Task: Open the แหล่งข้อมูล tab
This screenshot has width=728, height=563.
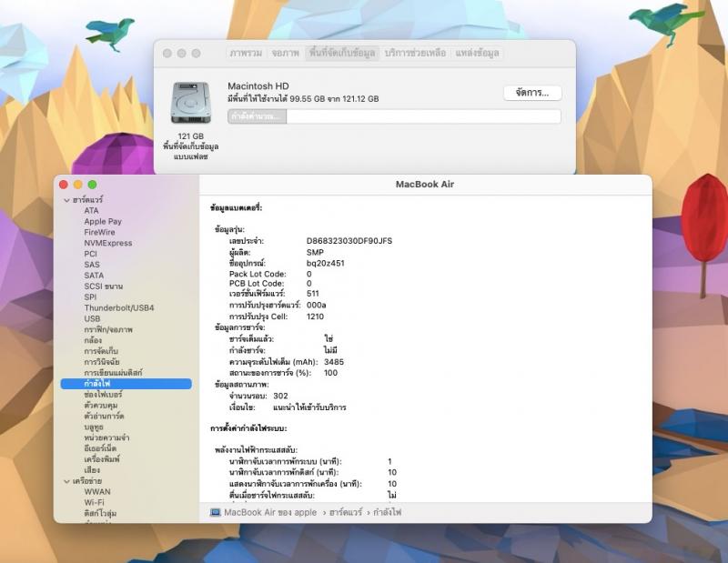Action: tap(477, 53)
